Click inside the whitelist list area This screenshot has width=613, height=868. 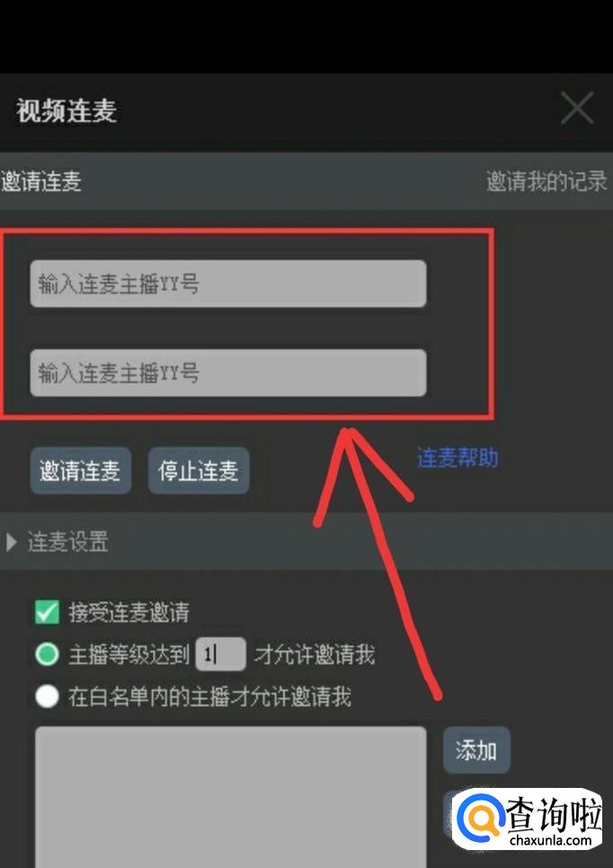point(231,797)
